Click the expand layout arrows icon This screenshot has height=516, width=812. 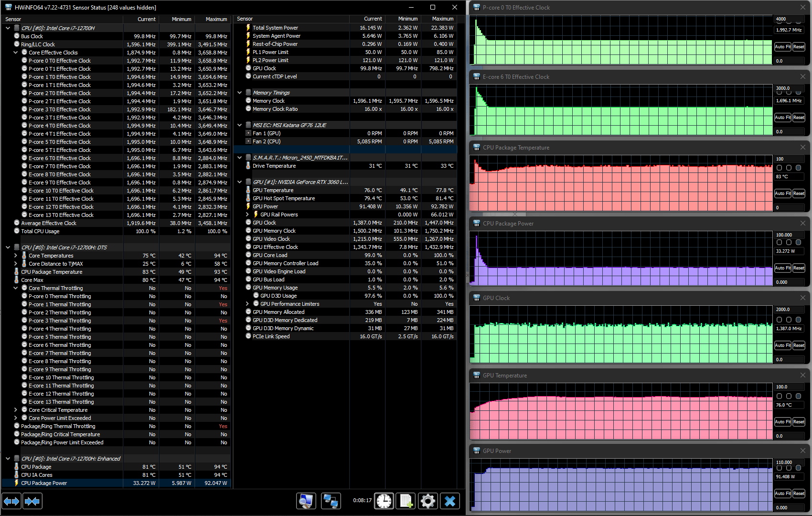click(11, 501)
